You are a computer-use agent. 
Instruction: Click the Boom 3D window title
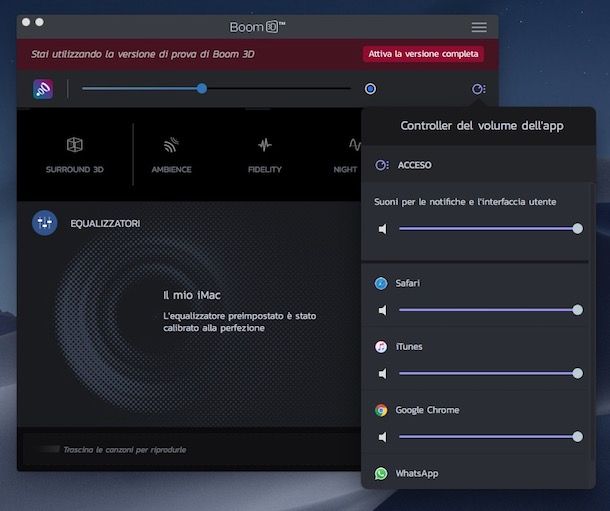[257, 27]
